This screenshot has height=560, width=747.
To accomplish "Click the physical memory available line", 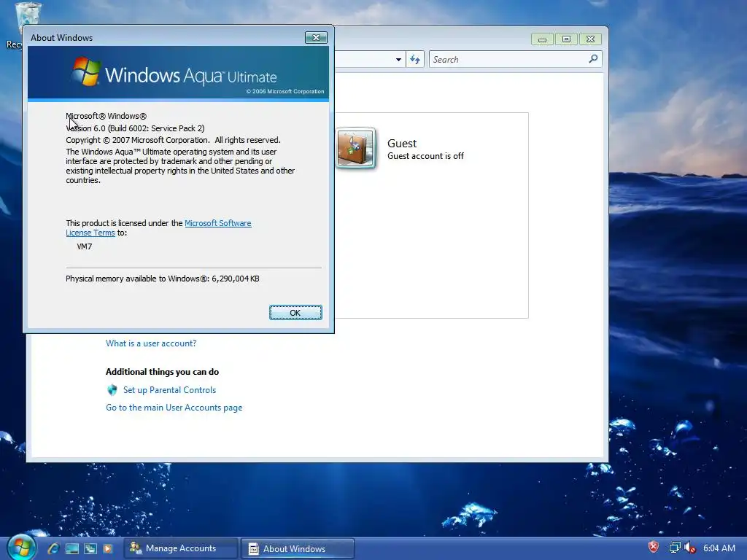I will (x=163, y=279).
